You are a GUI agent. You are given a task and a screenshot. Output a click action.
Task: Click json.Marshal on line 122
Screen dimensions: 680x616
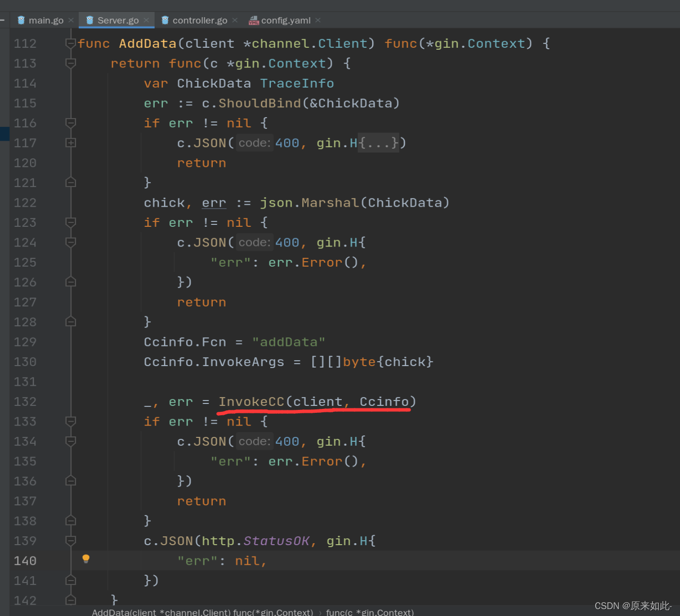coord(310,203)
